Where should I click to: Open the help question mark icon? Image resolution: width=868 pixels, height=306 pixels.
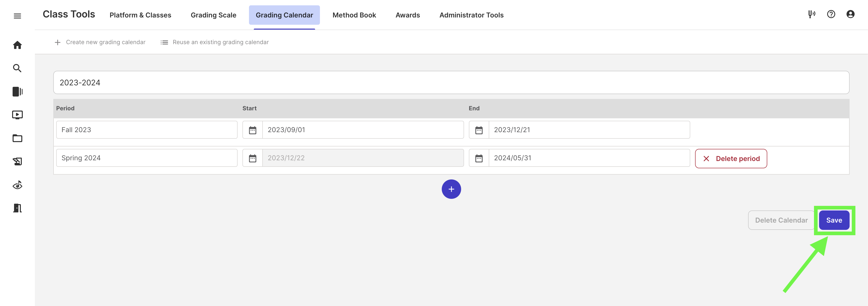[831, 14]
